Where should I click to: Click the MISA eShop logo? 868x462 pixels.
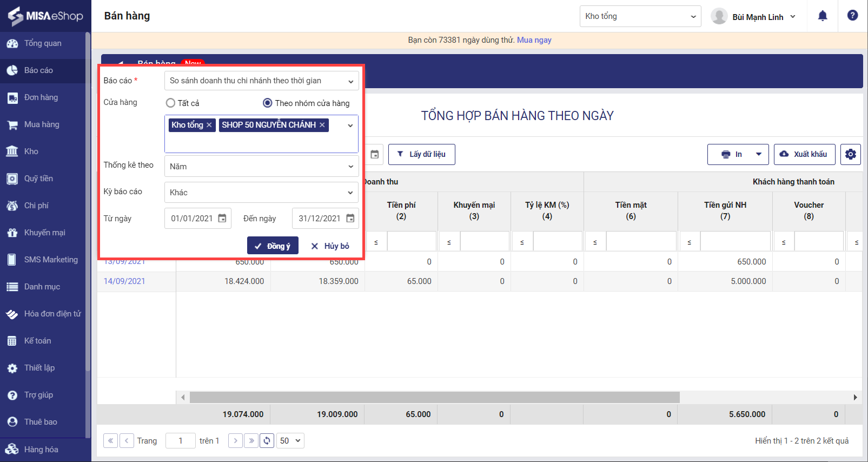tap(45, 16)
